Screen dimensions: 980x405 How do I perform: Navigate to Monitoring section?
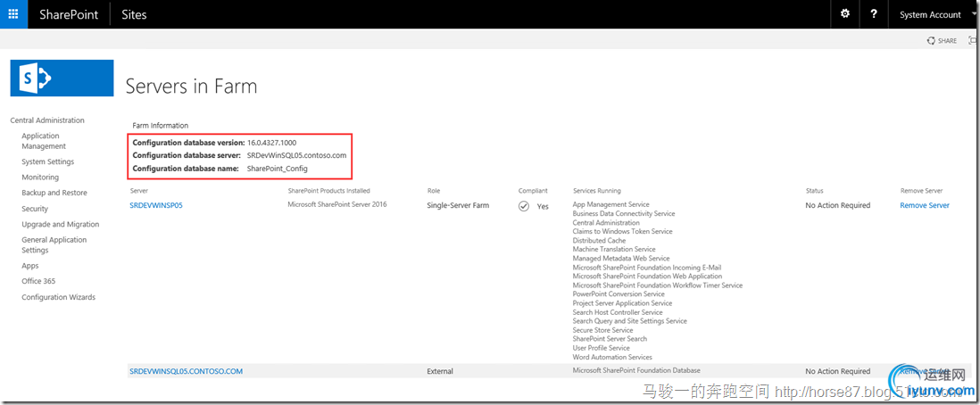pos(40,177)
